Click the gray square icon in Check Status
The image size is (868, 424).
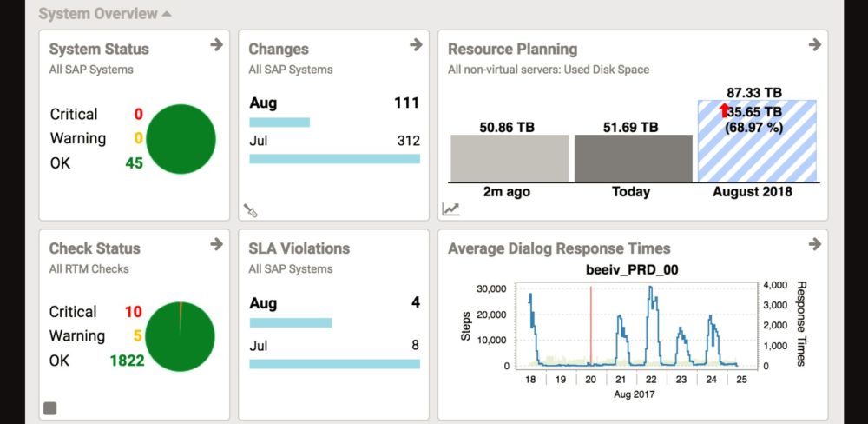click(x=50, y=407)
